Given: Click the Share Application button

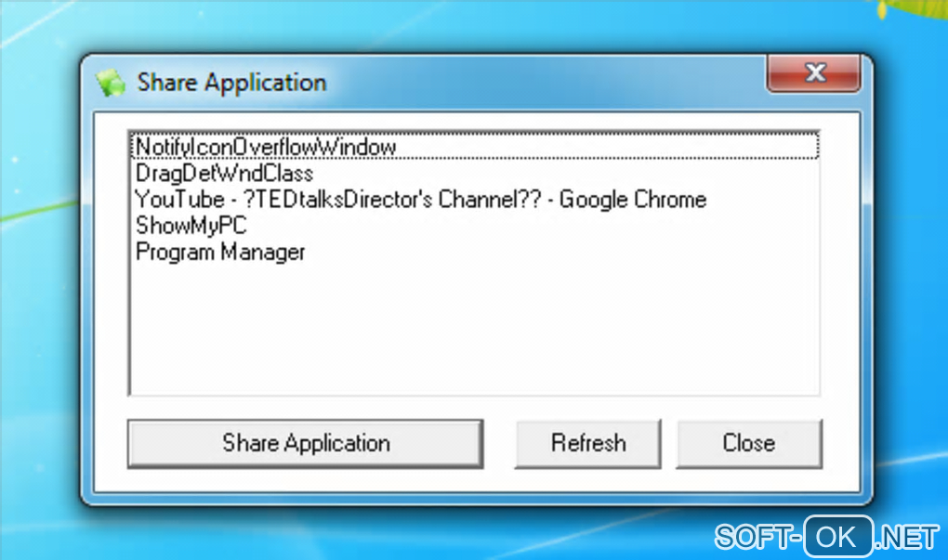Looking at the screenshot, I should 306,443.
